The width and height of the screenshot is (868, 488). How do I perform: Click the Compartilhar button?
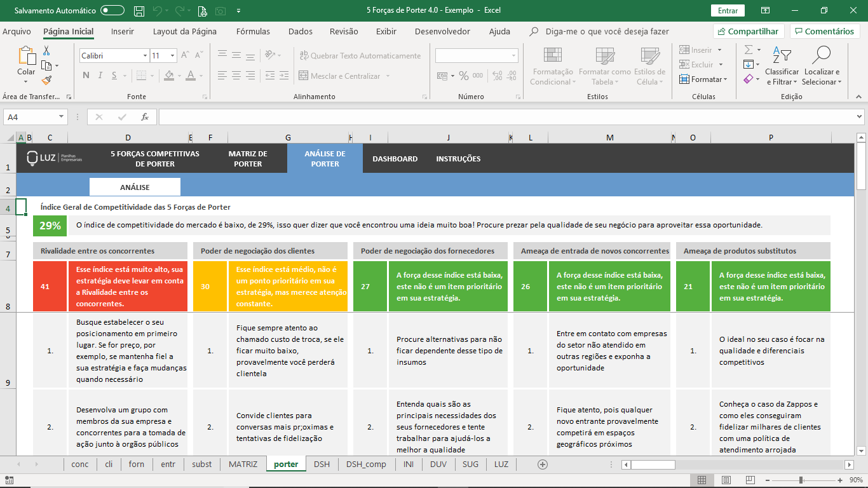(749, 31)
